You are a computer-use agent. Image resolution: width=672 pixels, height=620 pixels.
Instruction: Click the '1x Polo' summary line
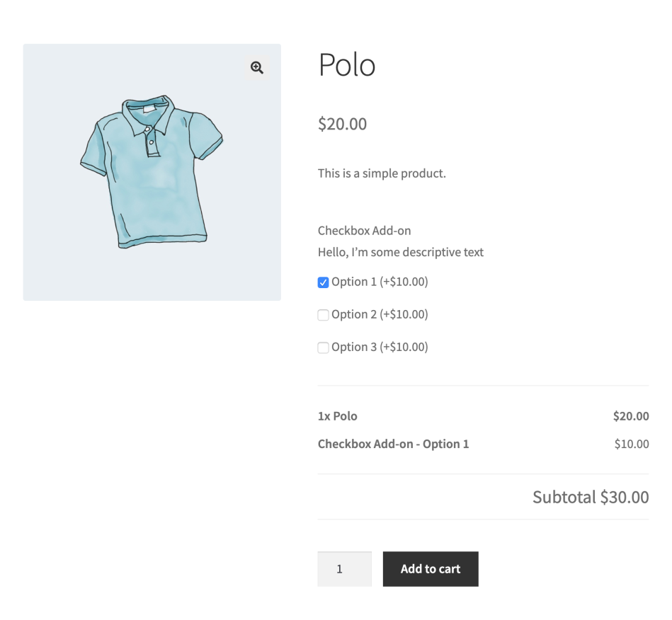[x=337, y=416]
